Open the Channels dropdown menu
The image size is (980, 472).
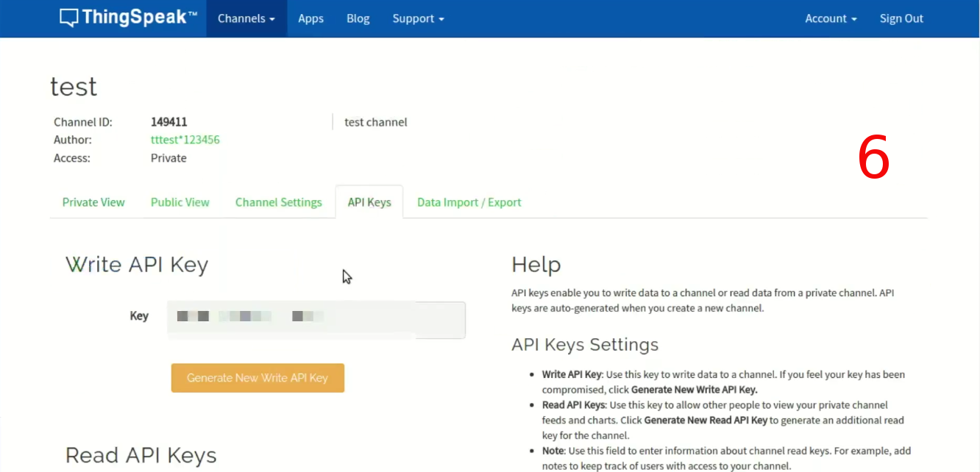pyautogui.click(x=246, y=18)
